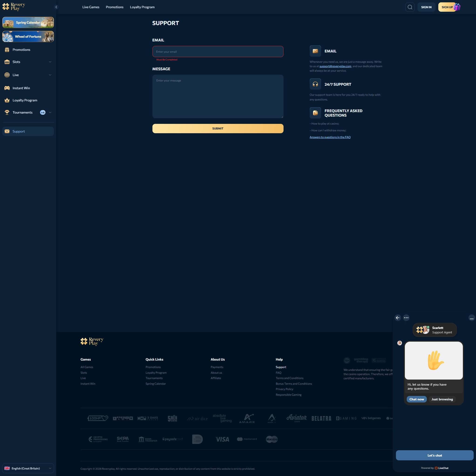The image size is (476, 476).
Task: Open Loyalty Program in top navigation
Action: click(x=142, y=7)
